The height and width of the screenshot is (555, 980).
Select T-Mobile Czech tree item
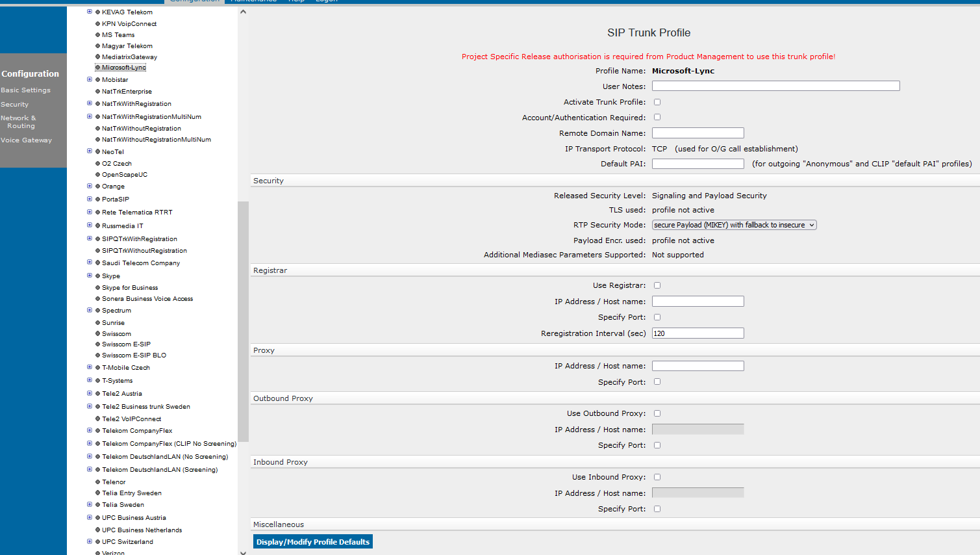(x=126, y=368)
